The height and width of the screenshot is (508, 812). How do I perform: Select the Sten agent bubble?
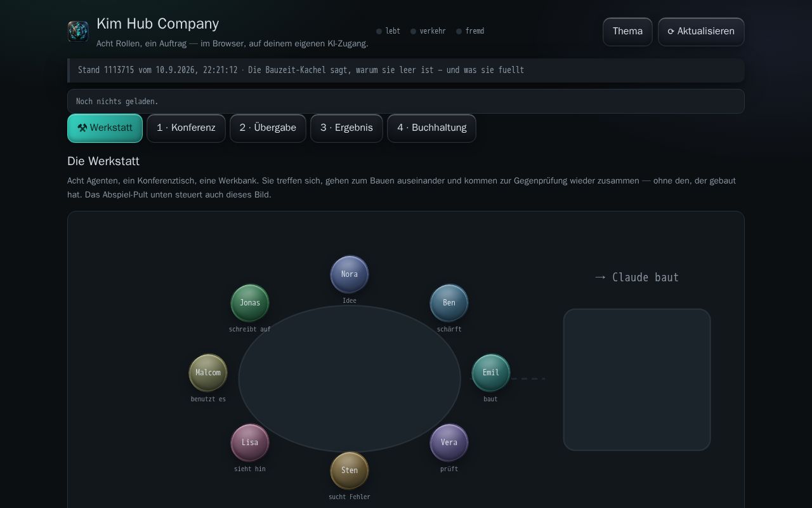point(350,471)
